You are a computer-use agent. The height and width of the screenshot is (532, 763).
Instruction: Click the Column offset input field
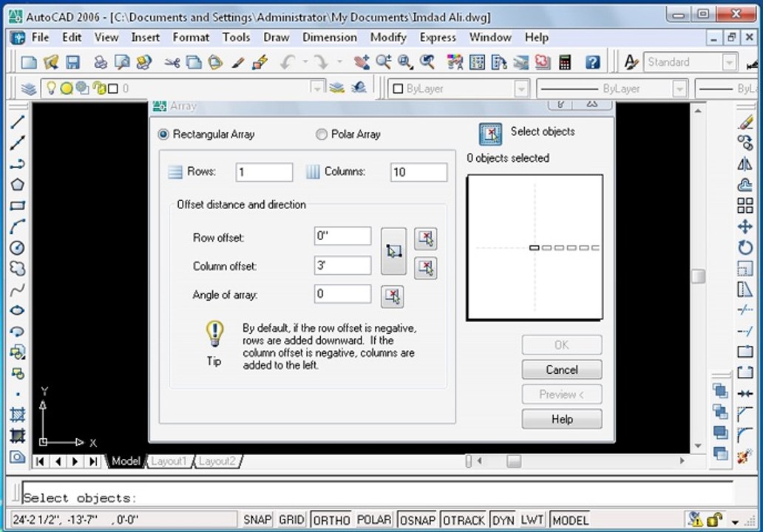click(342, 265)
